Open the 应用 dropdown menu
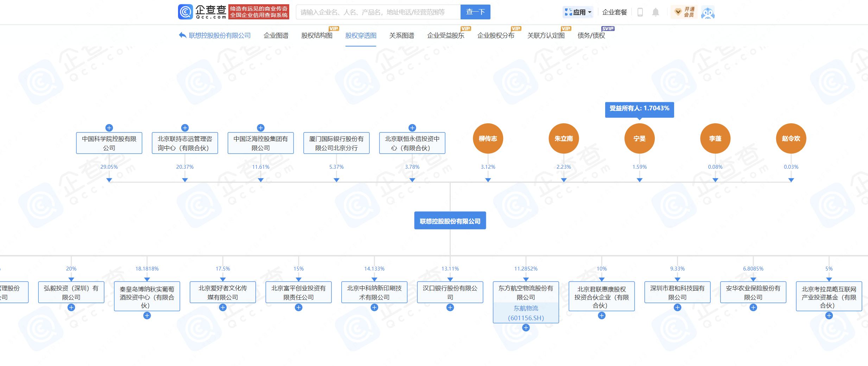Viewport: 868px width, 366px height. pyautogui.click(x=578, y=12)
